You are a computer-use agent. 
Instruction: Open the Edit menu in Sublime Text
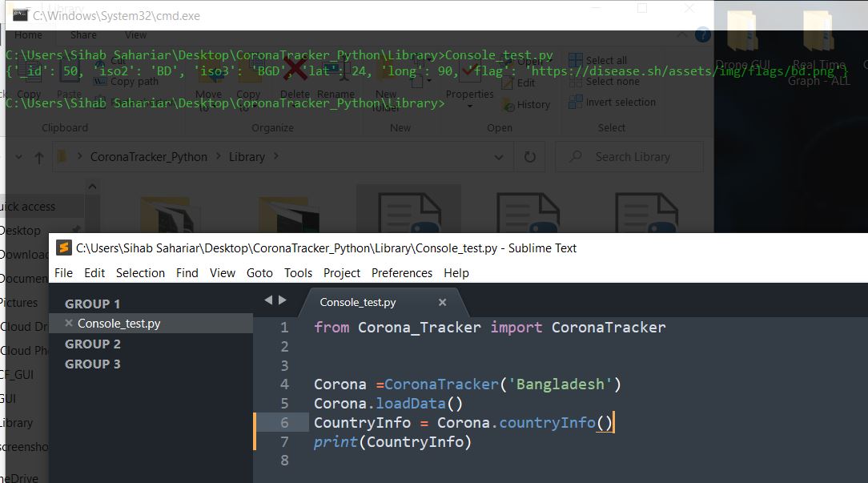point(94,273)
